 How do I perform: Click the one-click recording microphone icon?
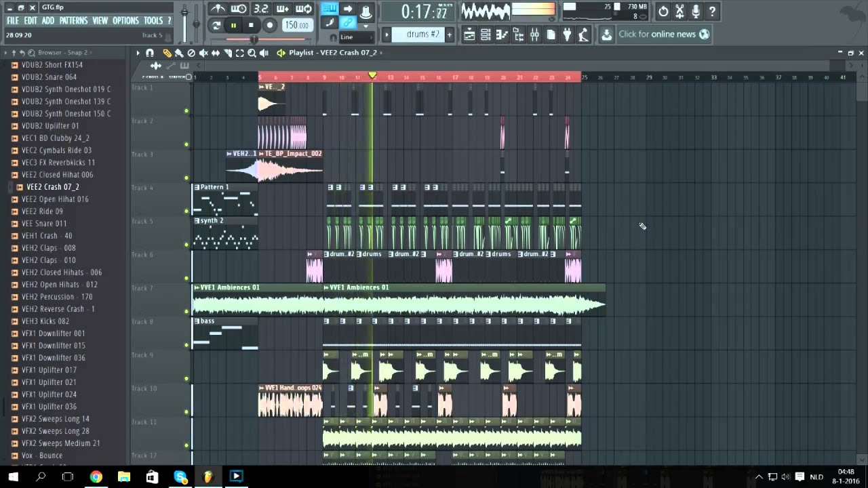coord(696,11)
